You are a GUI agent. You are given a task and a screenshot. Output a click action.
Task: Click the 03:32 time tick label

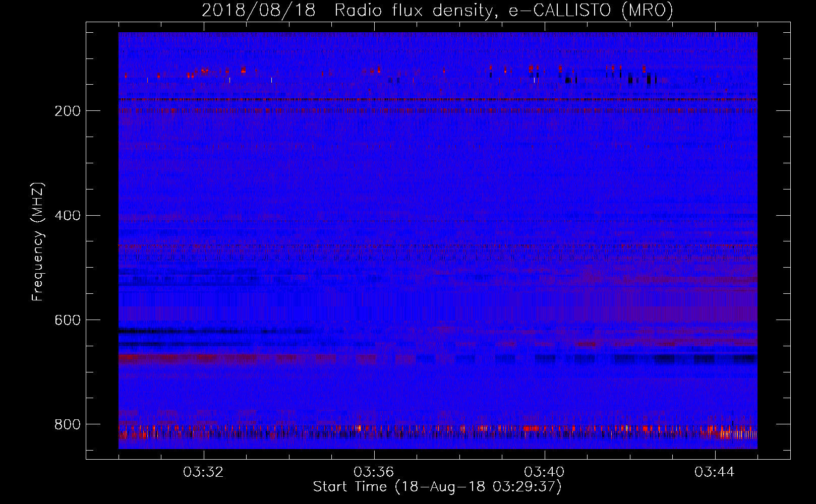[204, 472]
